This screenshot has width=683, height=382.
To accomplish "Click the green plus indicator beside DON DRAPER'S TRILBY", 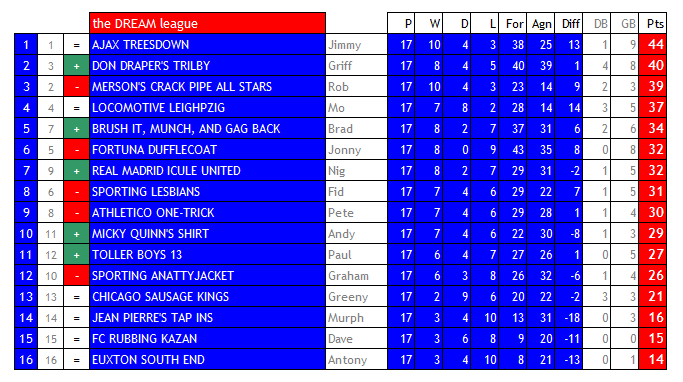I will coord(77,66).
